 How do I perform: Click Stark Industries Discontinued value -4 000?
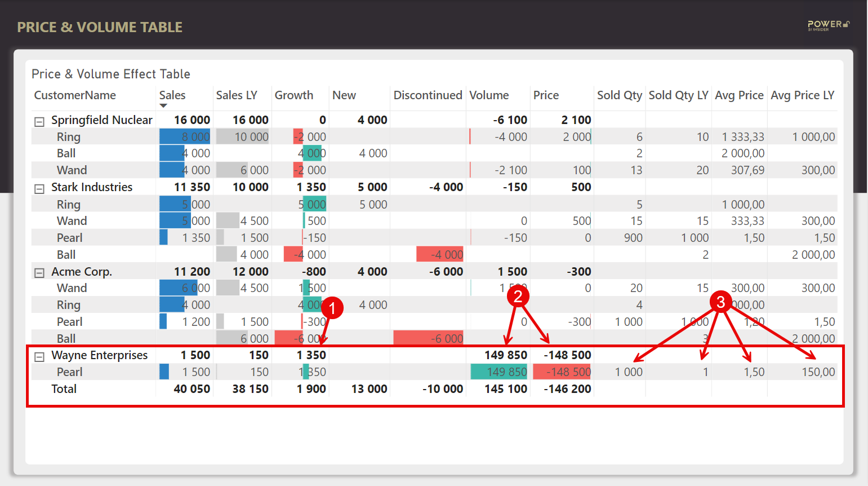click(446, 187)
